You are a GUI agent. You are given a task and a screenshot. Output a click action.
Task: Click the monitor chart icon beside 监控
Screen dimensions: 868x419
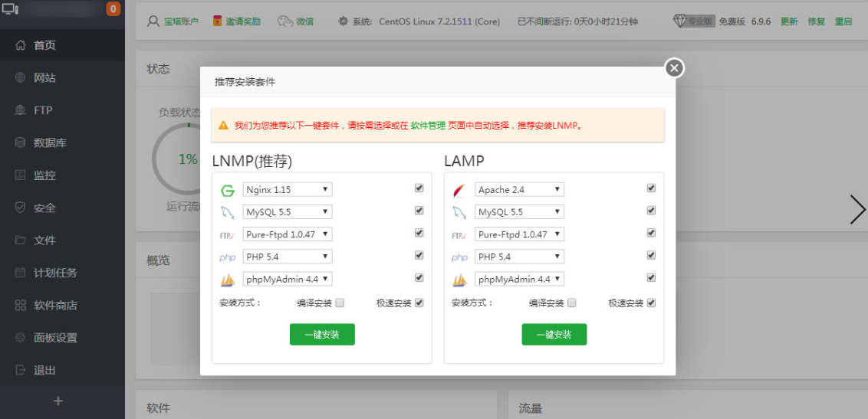pos(21,175)
